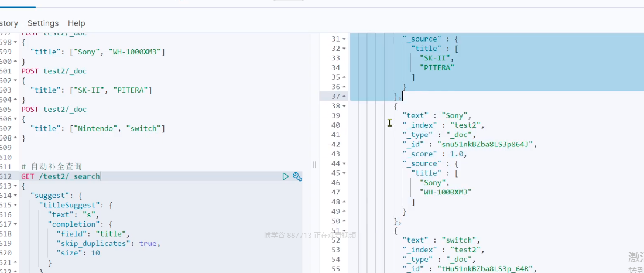Click "_index" : "test2" on response line 53

coord(444,250)
